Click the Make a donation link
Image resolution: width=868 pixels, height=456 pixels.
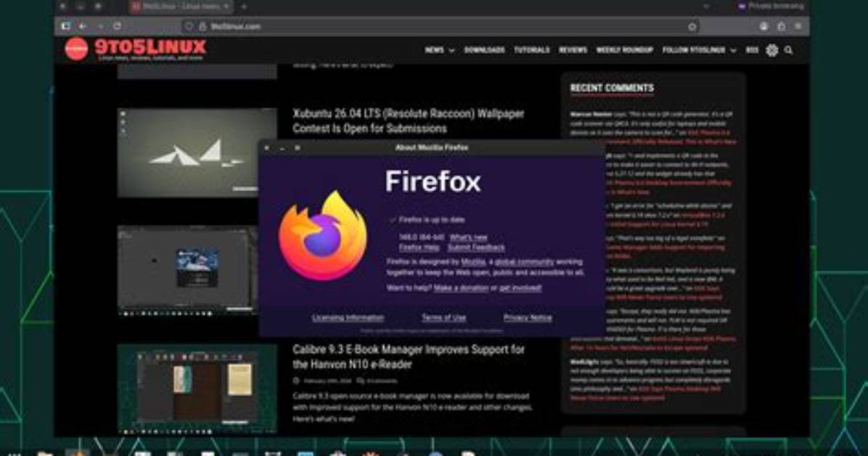461,288
